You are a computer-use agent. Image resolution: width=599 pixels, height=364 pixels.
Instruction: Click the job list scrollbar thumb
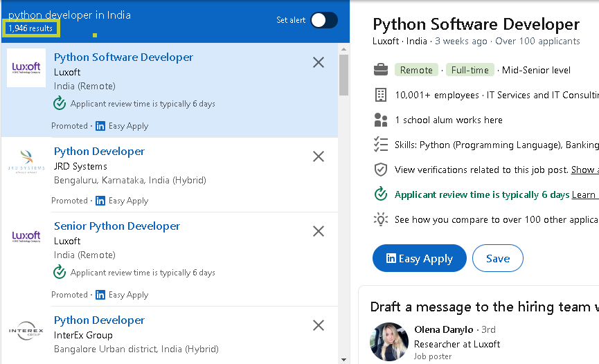343,75
